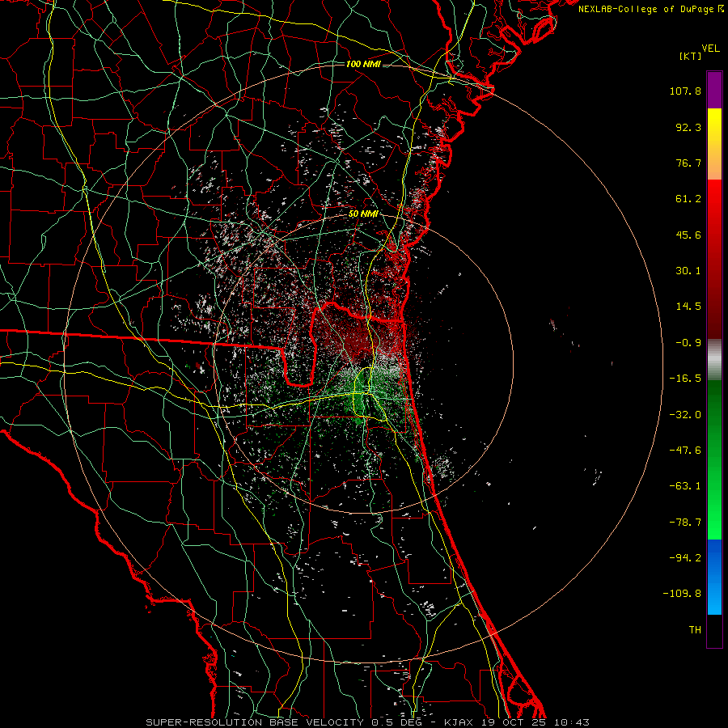This screenshot has width=728, height=728.
Task: Click the 45.6 velocity scale value
Action: point(688,235)
